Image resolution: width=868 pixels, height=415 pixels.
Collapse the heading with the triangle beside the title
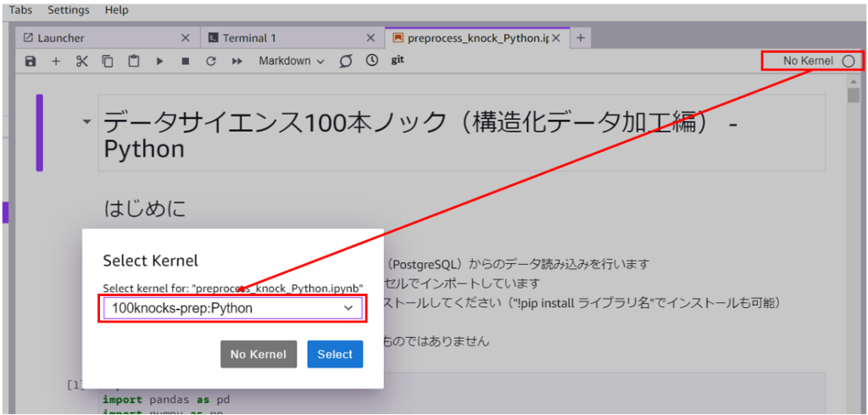[87, 121]
